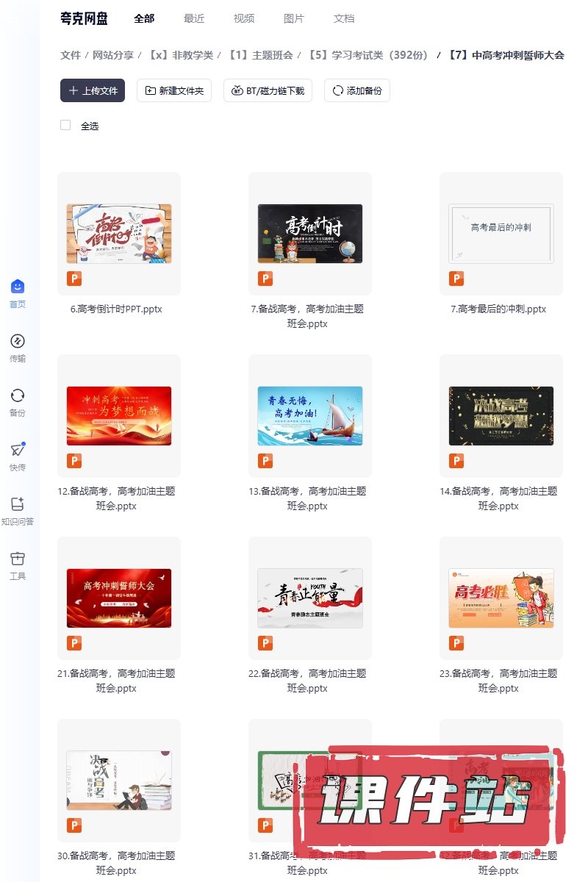Click PowerPoint icon on 6.高考倒计时PPT file
Image resolution: width=588 pixels, height=882 pixels.
74,279
